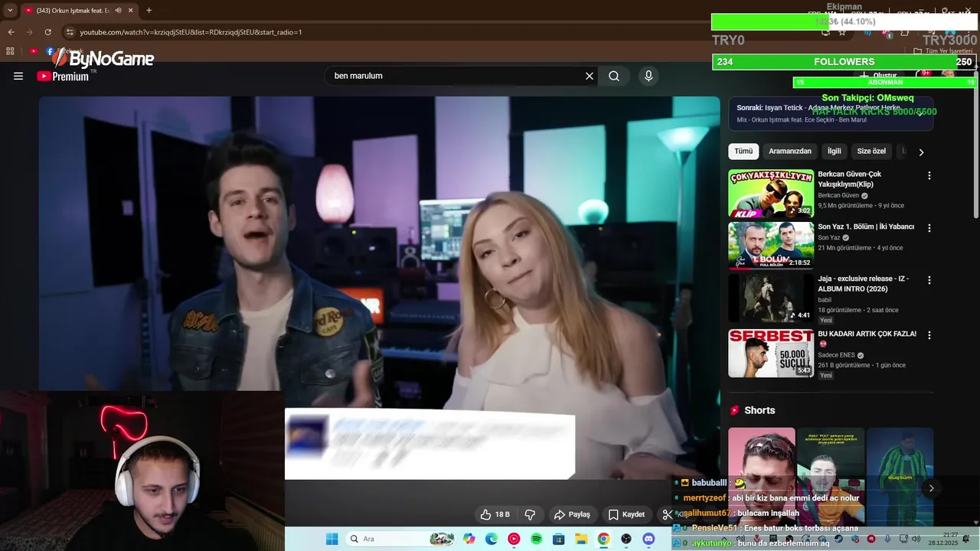Open Microsoft Store from the taskbar
Viewport: 980px width, 551px height.
click(x=558, y=539)
